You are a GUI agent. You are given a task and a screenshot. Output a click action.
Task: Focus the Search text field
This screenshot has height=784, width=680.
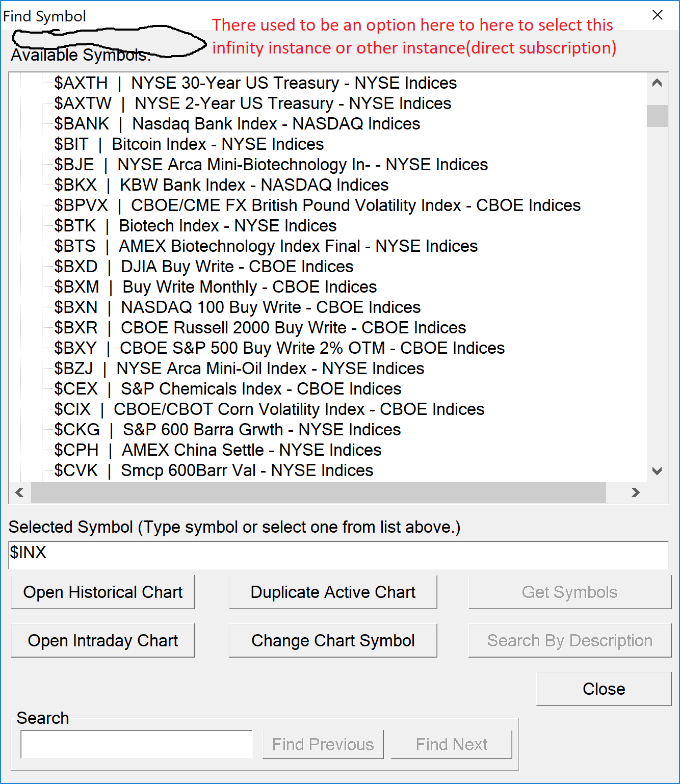(137, 744)
